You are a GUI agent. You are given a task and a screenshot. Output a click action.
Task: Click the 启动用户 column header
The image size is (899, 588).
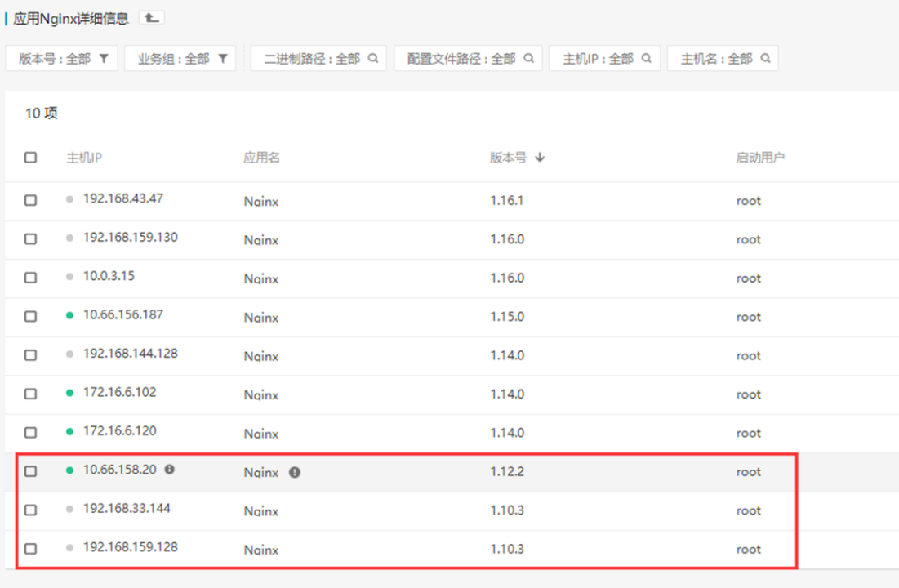click(759, 158)
